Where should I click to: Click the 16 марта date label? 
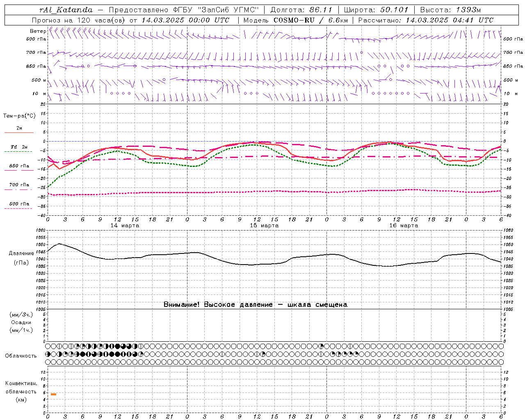point(404,226)
